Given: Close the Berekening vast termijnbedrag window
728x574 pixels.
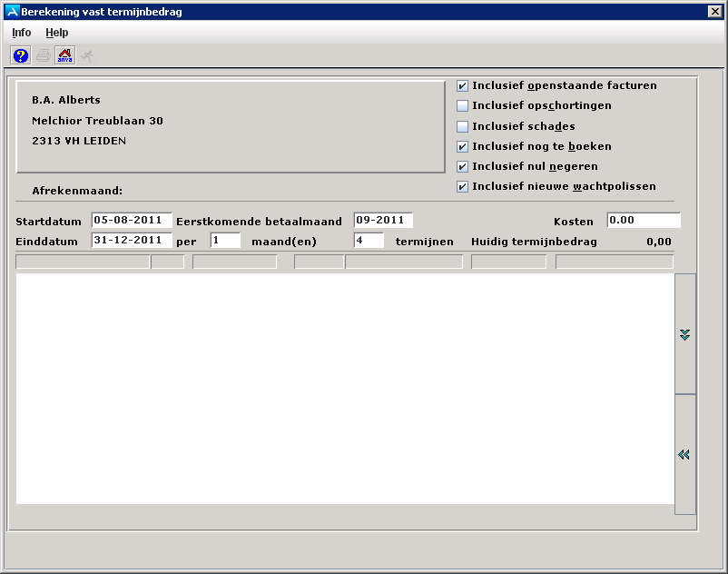Looking at the screenshot, I should pyautogui.click(x=714, y=12).
